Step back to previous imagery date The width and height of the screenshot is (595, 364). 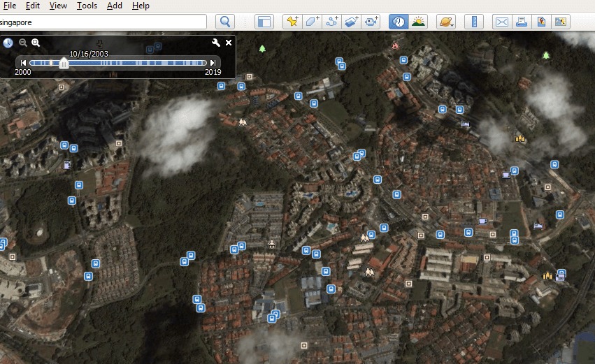point(23,63)
